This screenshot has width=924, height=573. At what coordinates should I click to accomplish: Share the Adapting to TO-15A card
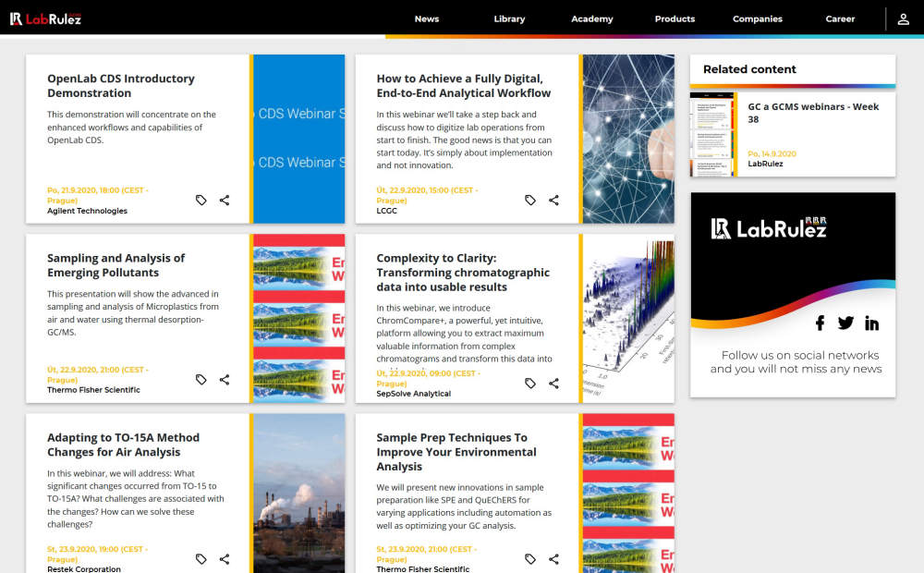pos(225,559)
